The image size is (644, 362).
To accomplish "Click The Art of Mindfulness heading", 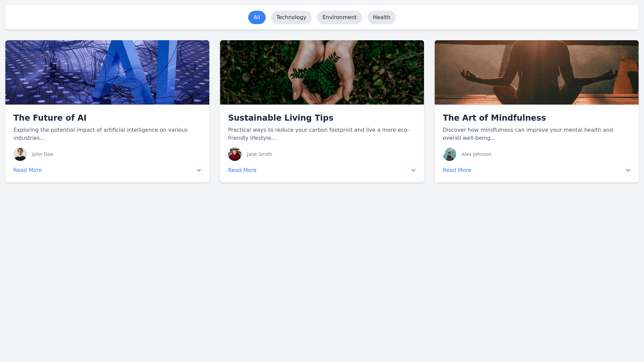I will [x=494, y=118].
